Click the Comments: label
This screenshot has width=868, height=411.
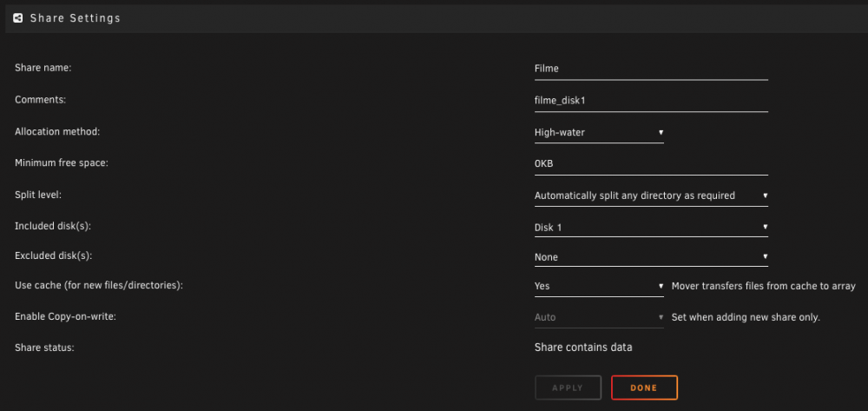[40, 100]
